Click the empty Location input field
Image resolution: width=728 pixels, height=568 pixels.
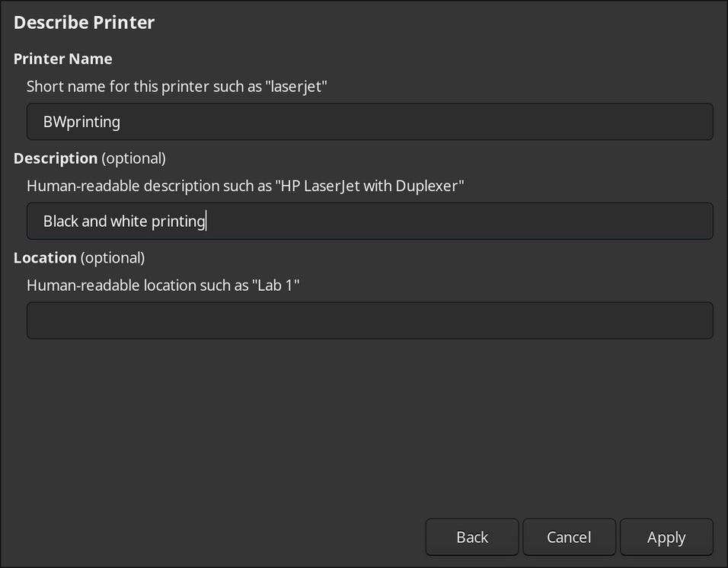tap(370, 320)
